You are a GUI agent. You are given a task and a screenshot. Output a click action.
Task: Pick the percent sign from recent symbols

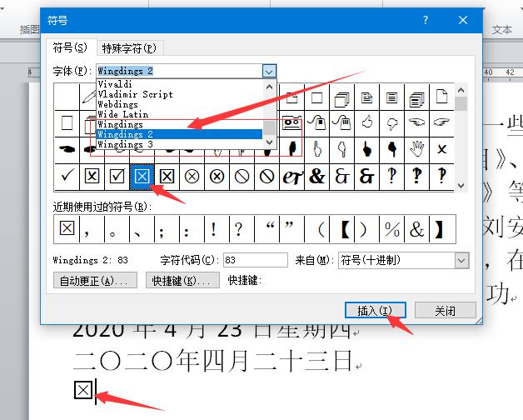(391, 228)
